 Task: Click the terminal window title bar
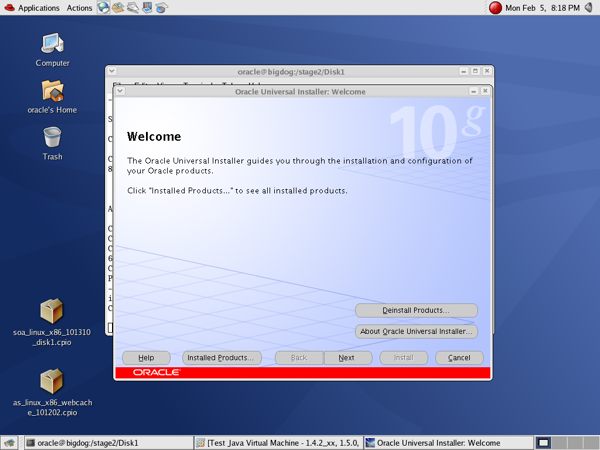point(291,72)
